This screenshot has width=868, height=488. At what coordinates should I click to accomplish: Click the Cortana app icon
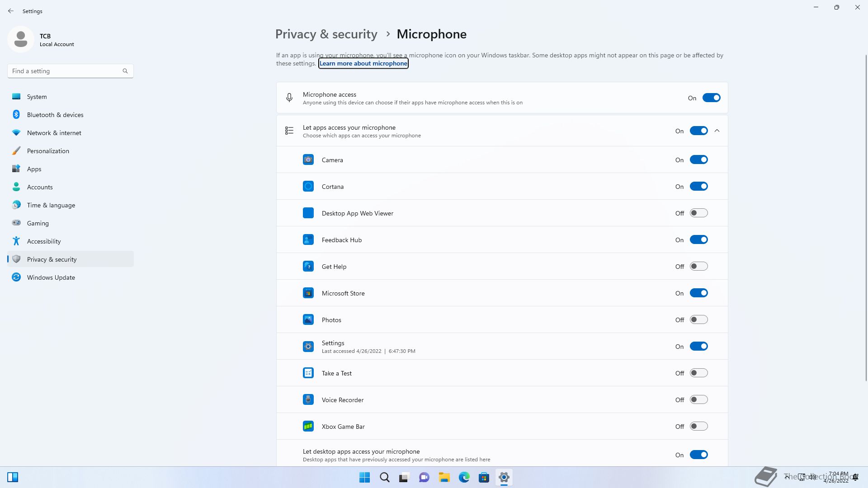click(x=308, y=187)
